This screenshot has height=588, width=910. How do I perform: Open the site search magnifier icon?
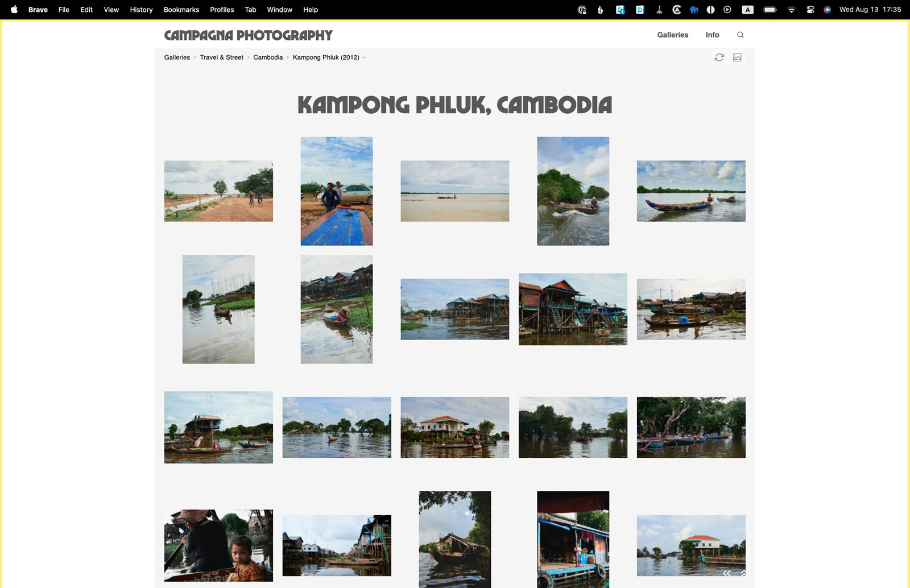[x=740, y=35]
